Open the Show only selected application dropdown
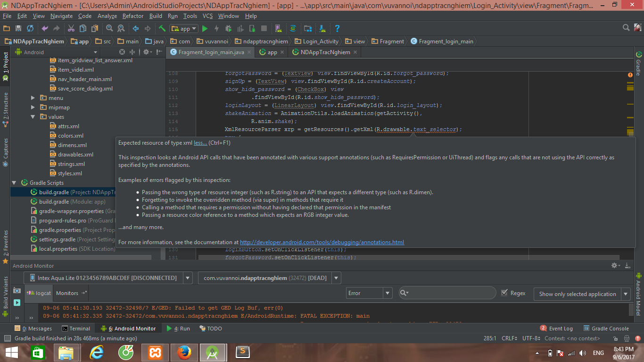 pyautogui.click(x=583, y=294)
